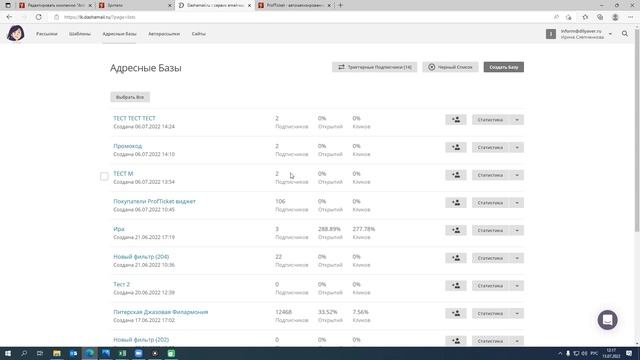The width and height of the screenshot is (640, 360).
Task: Click the page vertical scrollbar
Action: [x=637, y=131]
